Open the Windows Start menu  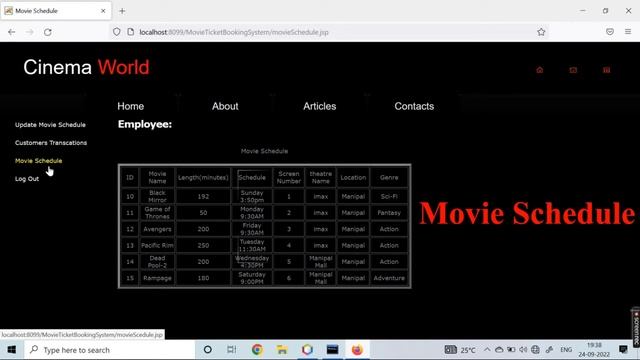pos(11,350)
